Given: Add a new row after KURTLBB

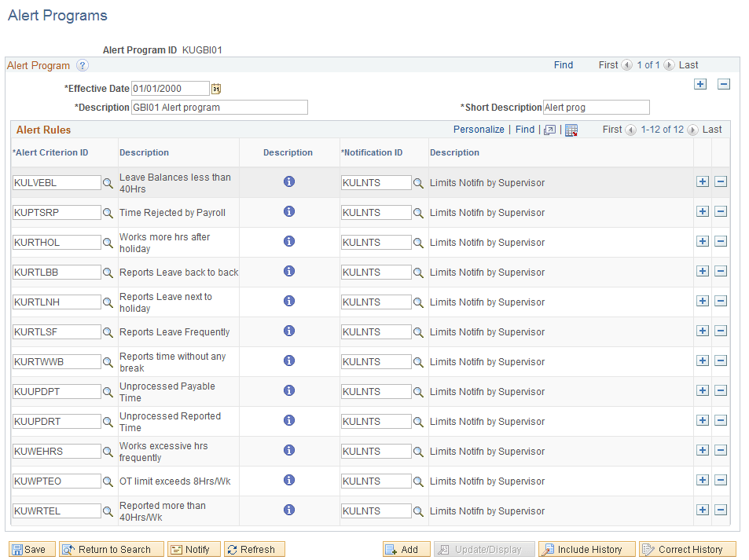Looking at the screenshot, I should pos(702,271).
